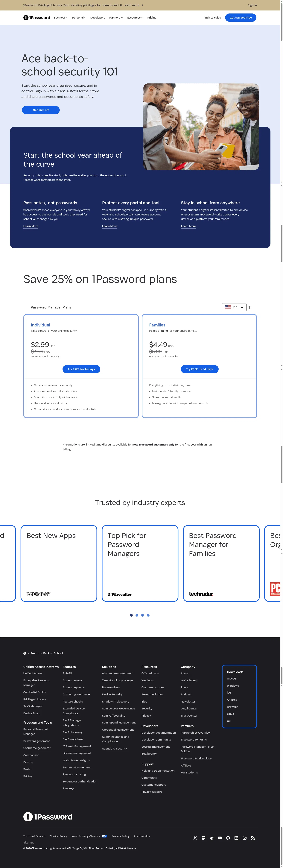
Task: Start Families plan 14-day free trial
Action: point(200,369)
